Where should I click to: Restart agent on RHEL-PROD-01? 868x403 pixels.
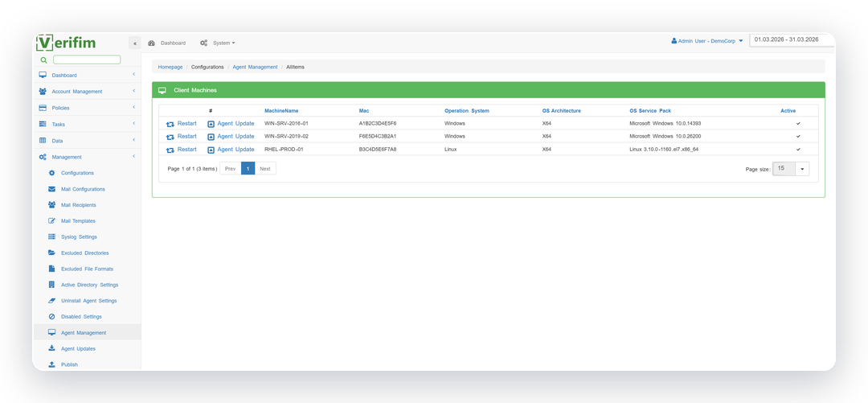(181, 150)
